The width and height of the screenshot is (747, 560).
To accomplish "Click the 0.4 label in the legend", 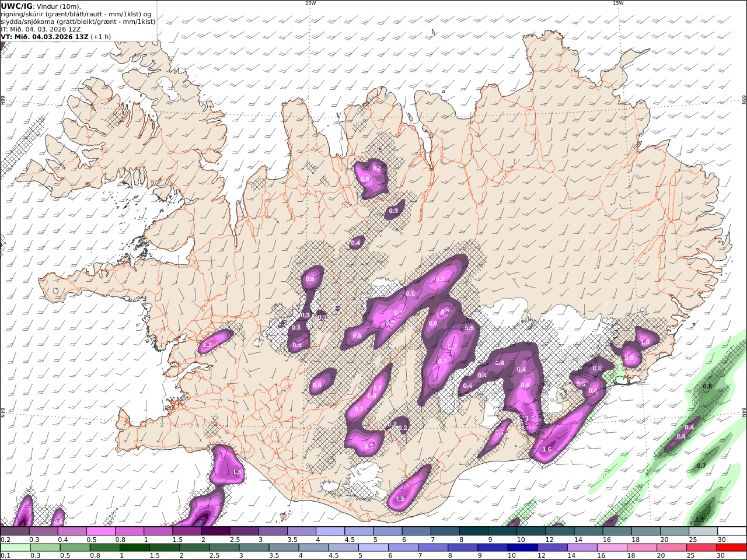I will point(63,540).
